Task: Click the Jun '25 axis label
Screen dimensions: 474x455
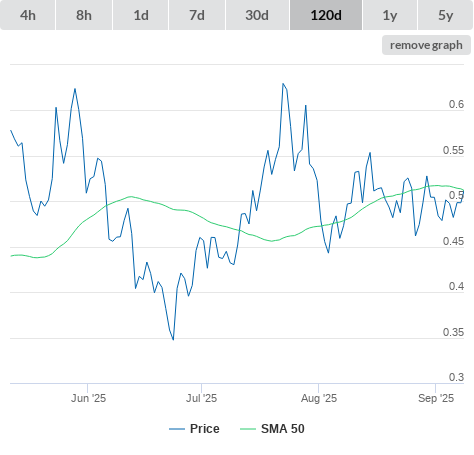Action: tap(88, 398)
